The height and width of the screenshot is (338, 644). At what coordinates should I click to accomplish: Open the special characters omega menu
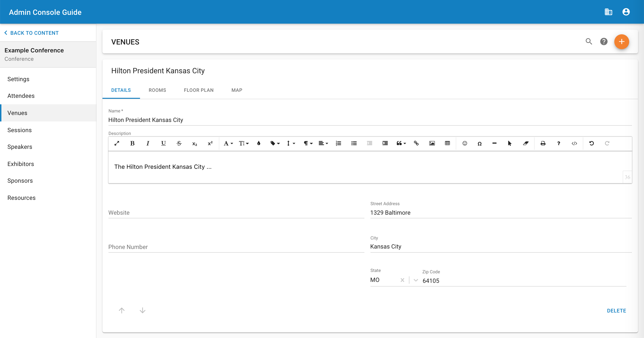[x=479, y=143]
